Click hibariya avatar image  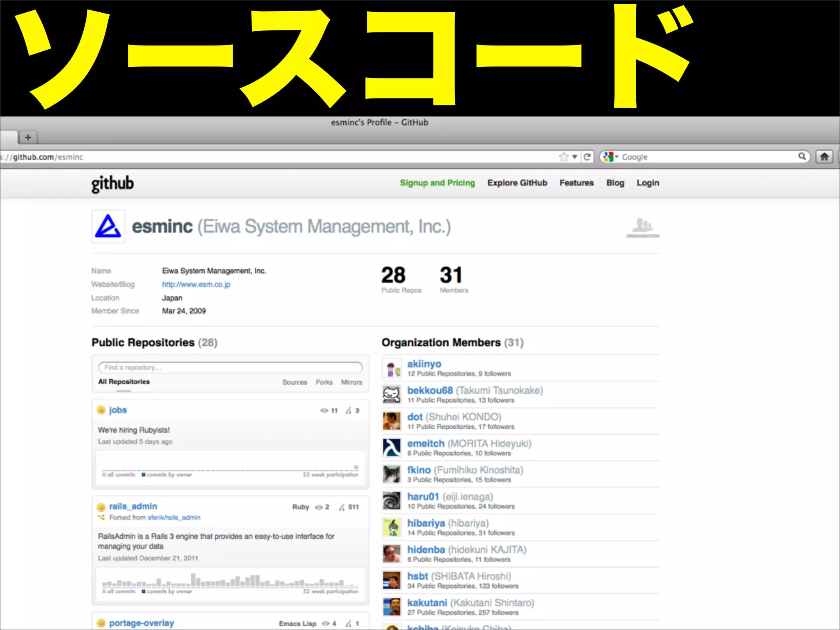[392, 527]
